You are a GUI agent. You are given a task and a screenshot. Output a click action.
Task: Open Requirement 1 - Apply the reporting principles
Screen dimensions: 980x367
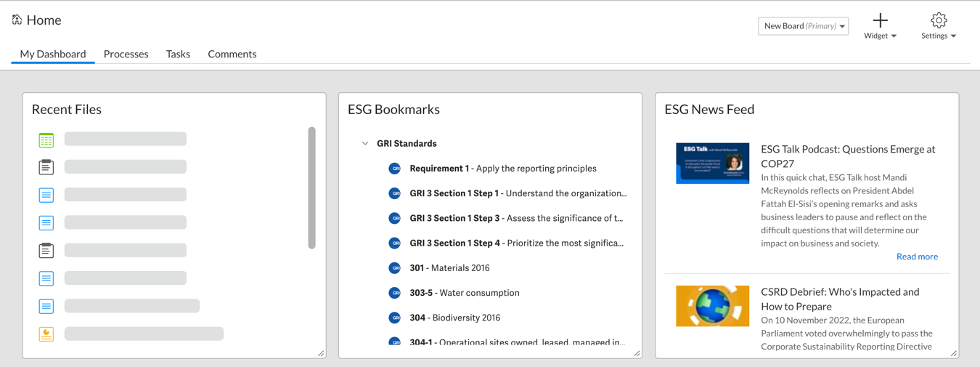pos(503,169)
